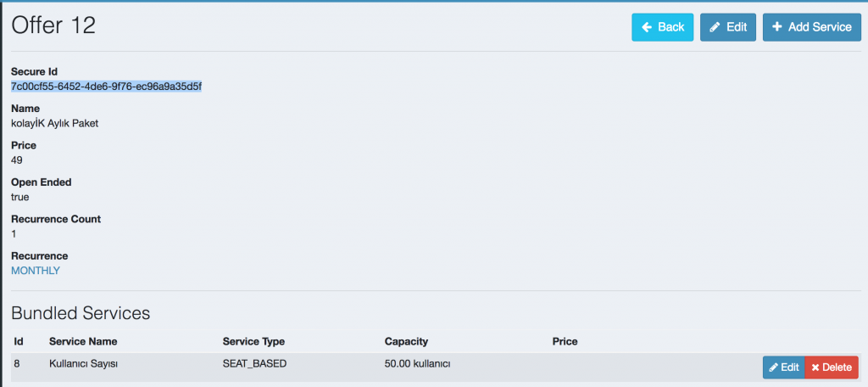Click the pencil icon in row Edit button
This screenshot has width=868, height=387.
pyautogui.click(x=773, y=367)
